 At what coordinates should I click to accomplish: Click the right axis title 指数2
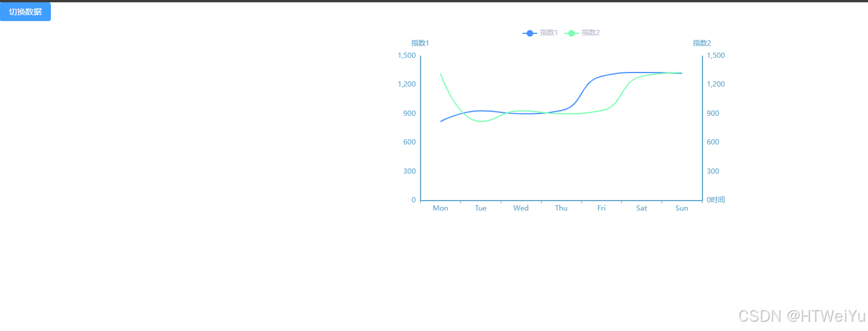coord(702,43)
